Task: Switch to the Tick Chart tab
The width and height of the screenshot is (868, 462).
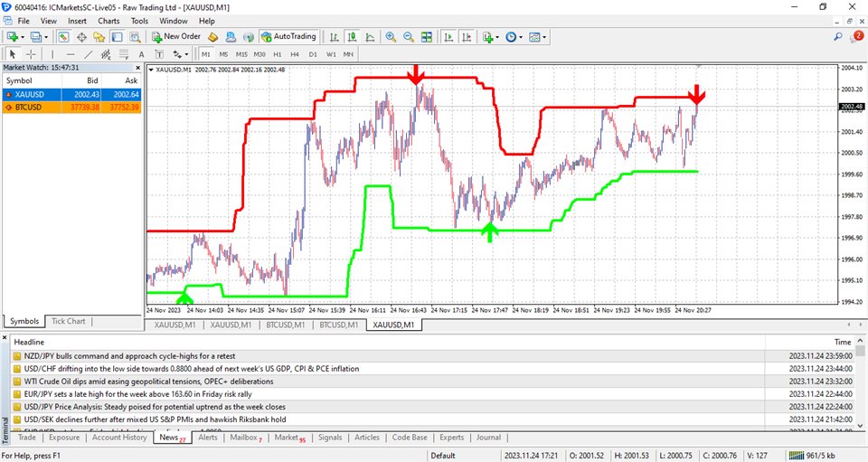Action: pos(69,321)
